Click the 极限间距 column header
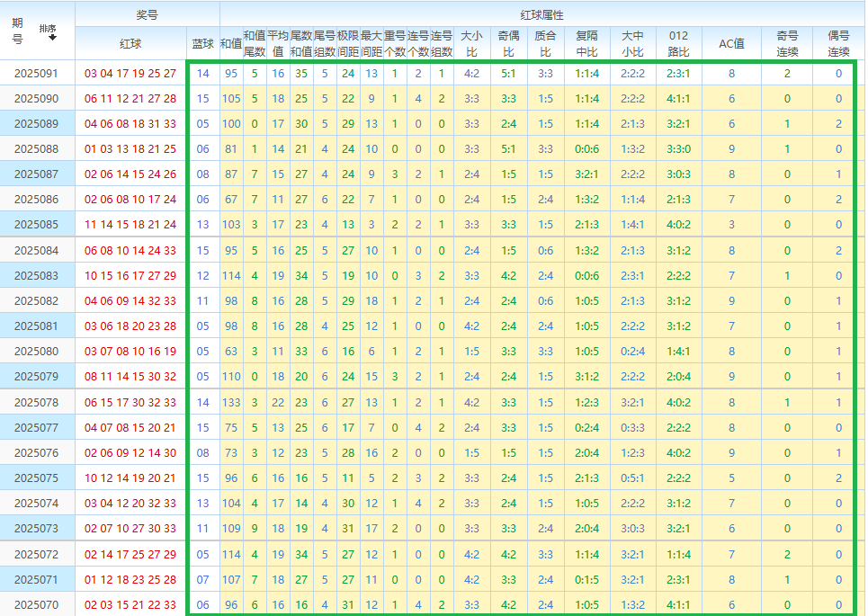Image resolution: width=868 pixels, height=616 pixels. click(x=348, y=44)
